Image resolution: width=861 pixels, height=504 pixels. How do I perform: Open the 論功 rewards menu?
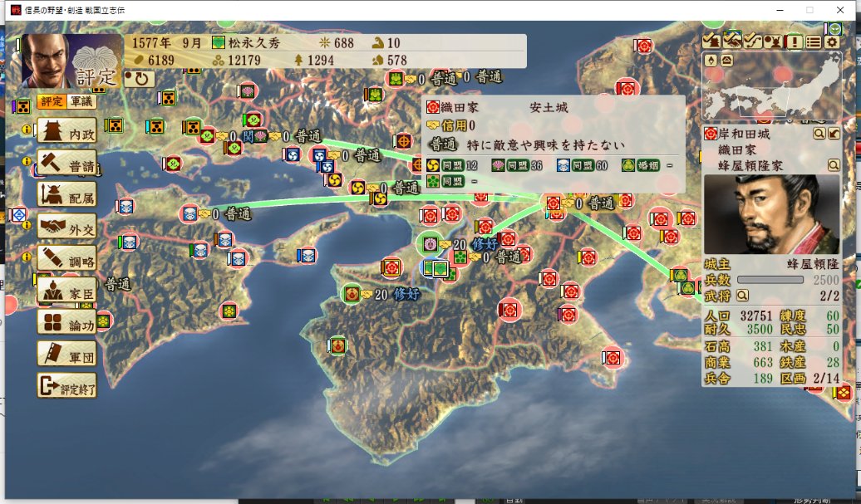pyautogui.click(x=67, y=322)
